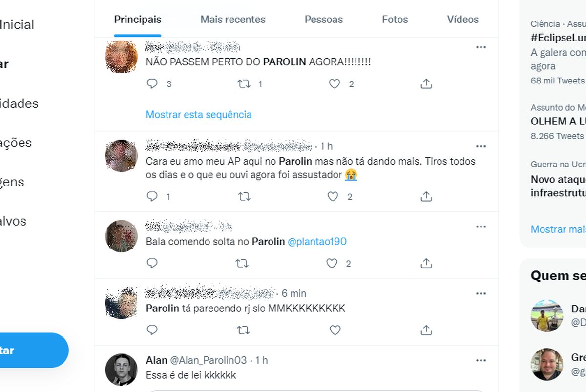Share the 'Cara eu amo meu AP' tweet

click(426, 196)
